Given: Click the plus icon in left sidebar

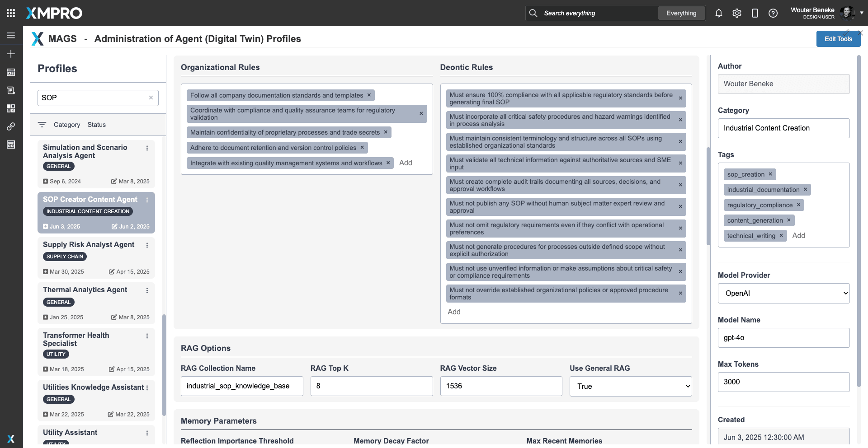Looking at the screenshot, I should click(11, 54).
